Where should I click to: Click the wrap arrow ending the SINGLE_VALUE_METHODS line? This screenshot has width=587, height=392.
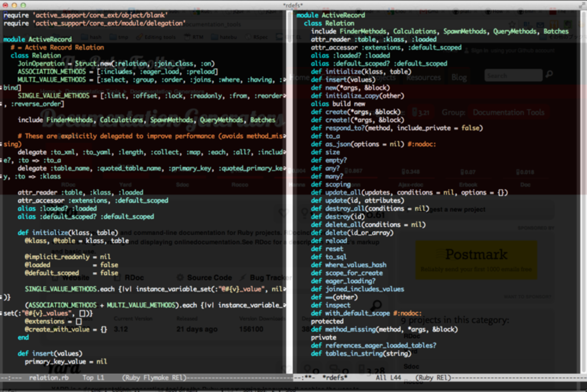point(283,96)
